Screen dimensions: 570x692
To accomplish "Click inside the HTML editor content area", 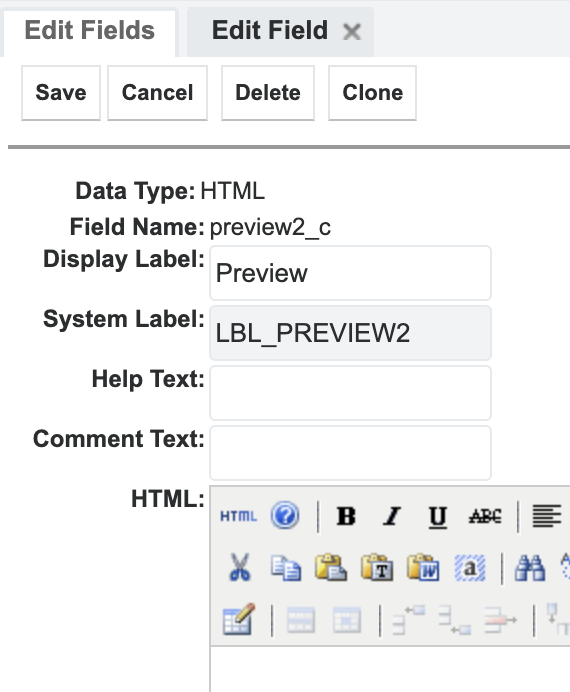I will pos(390,669).
